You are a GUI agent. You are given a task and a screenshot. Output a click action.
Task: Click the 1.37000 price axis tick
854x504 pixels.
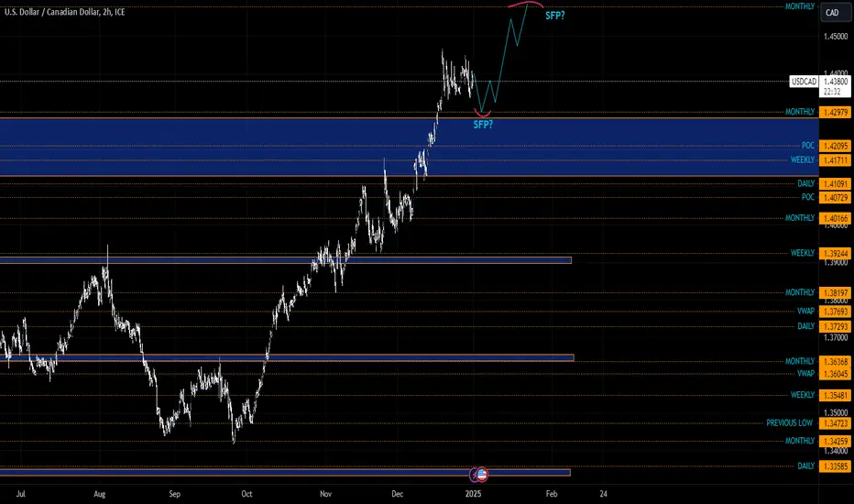pos(836,338)
